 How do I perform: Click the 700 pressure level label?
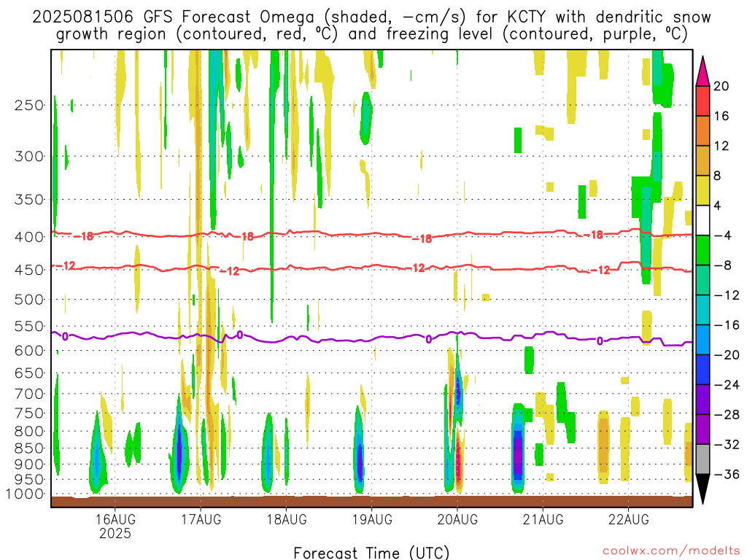[x=29, y=394]
